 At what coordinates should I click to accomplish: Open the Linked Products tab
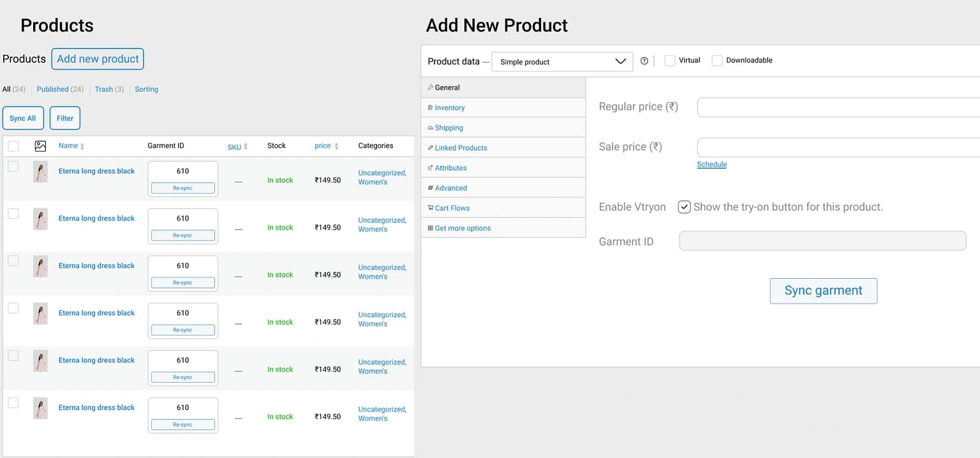461,148
